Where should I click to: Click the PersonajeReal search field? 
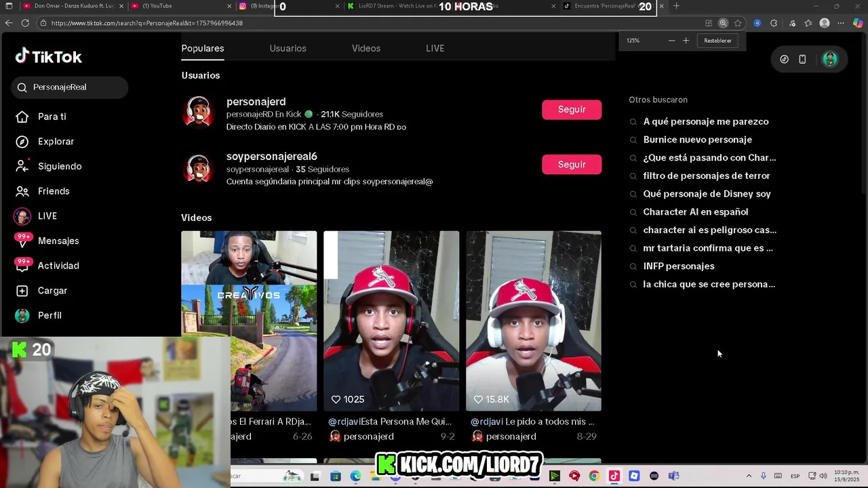(x=69, y=87)
